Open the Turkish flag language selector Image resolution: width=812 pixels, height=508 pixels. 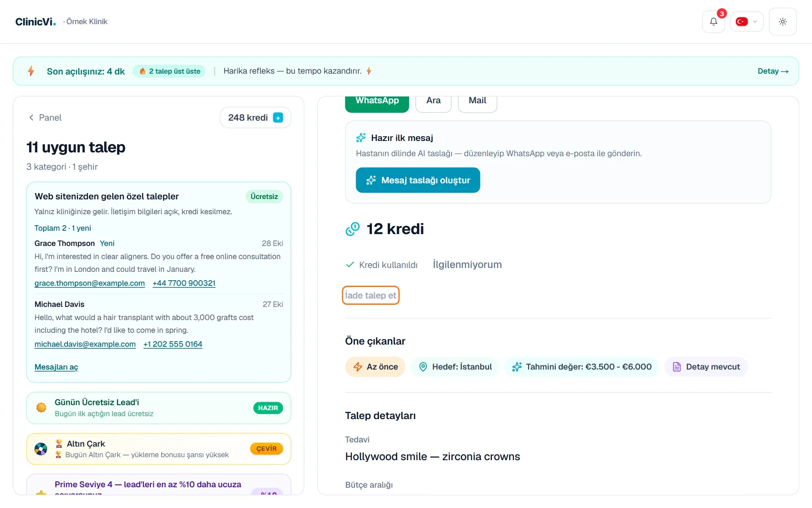coord(746,22)
